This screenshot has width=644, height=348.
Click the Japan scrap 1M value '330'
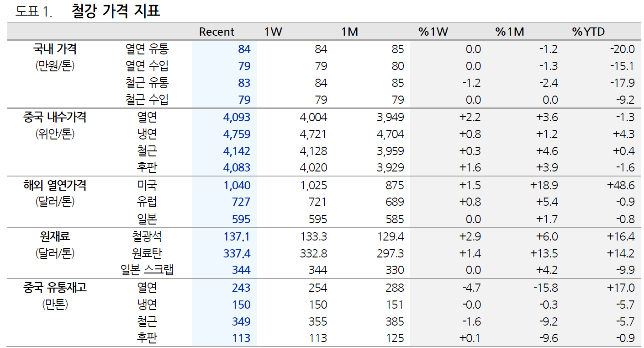395,270
